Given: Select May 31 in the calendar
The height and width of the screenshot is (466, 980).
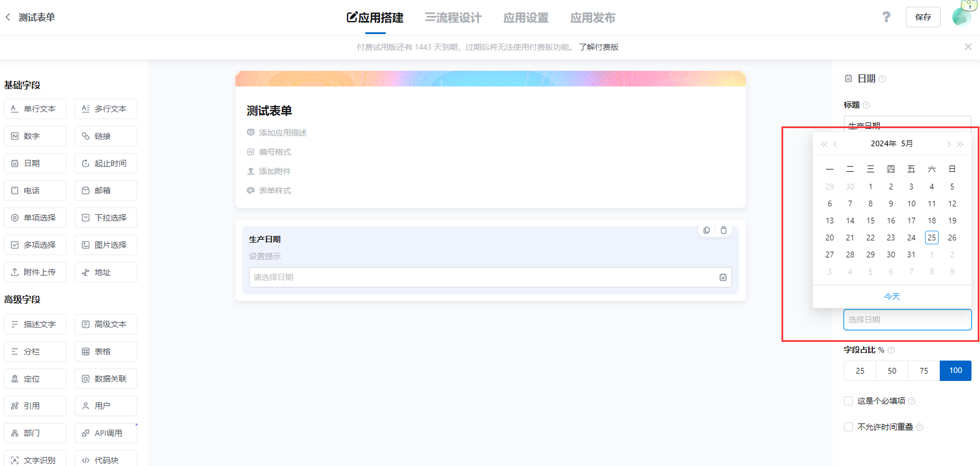Looking at the screenshot, I should pos(911,255).
